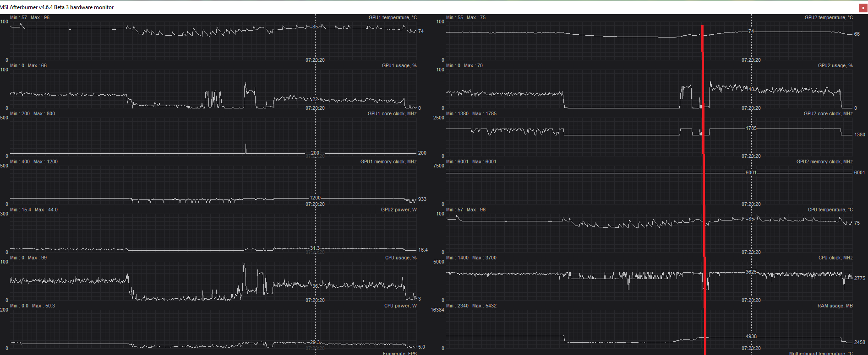Click 'Min : 57 Max : 96' of CPU temperature
868x355 pixels.
click(x=466, y=210)
